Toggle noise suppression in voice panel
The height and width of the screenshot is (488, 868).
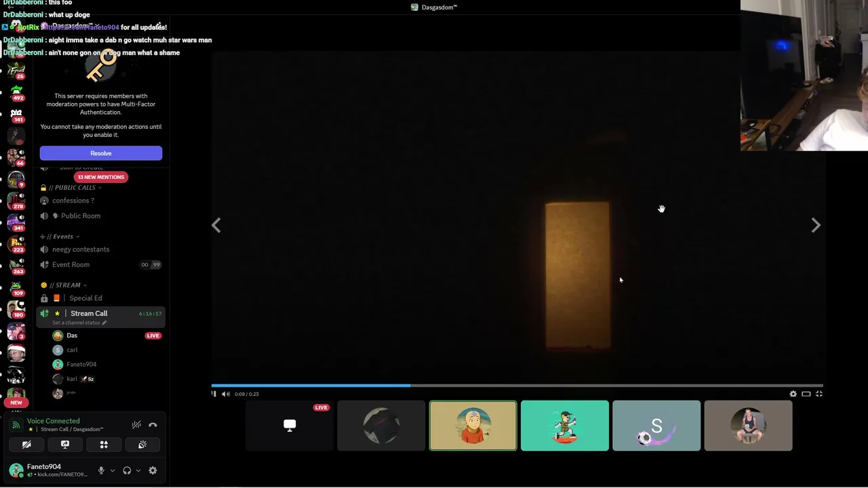pyautogui.click(x=136, y=425)
